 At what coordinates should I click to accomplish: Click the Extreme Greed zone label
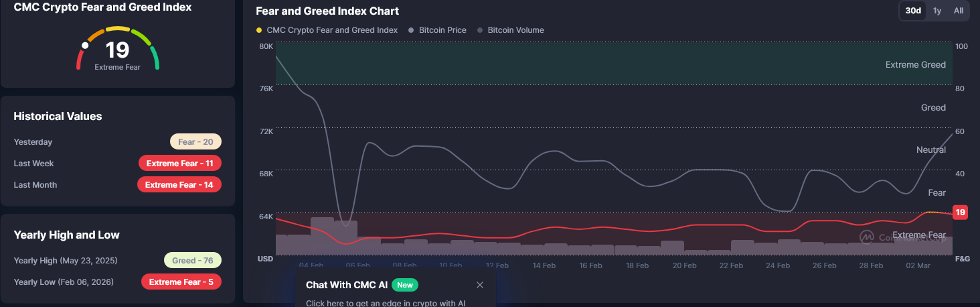(915, 65)
